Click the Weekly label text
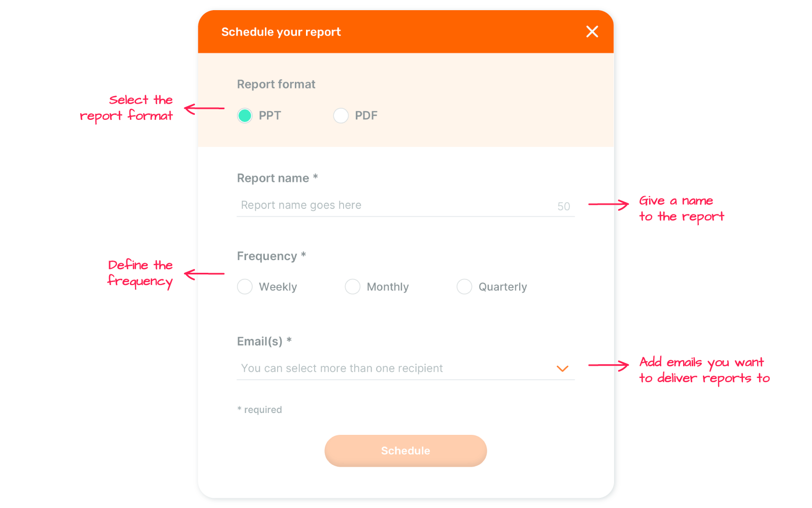This screenshot has height=508, width=812. pos(278,287)
